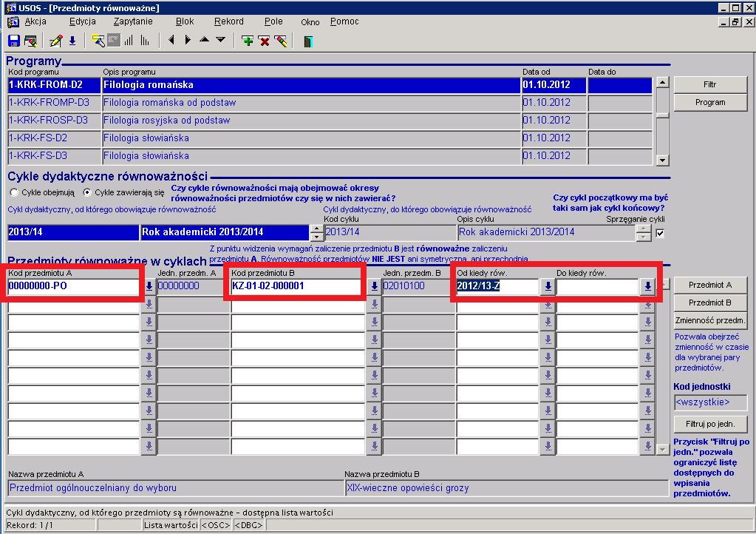Open value list next to 00000000-PO
Image resolution: width=756 pixels, height=534 pixels.
[149, 286]
